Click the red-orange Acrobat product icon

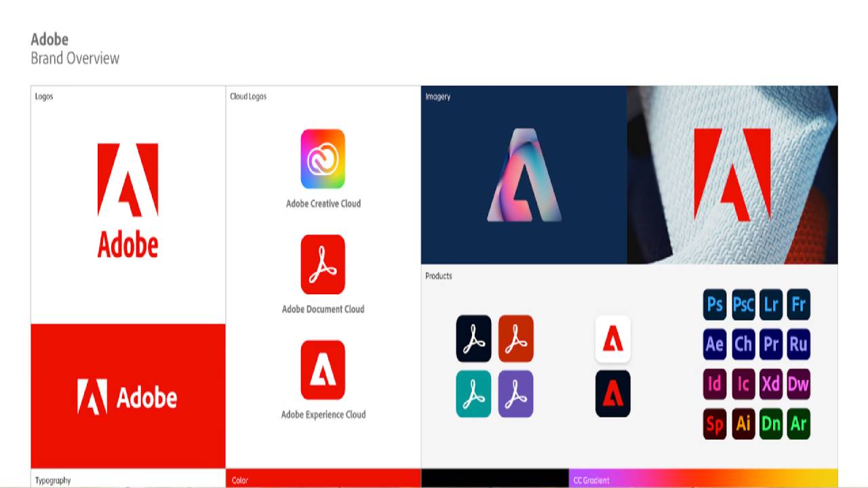coord(516,338)
